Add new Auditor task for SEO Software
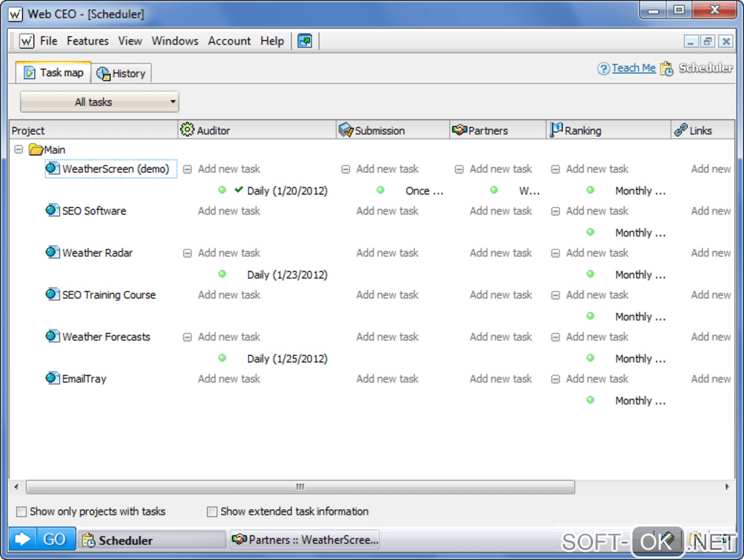This screenshot has height=560, width=744. click(229, 211)
